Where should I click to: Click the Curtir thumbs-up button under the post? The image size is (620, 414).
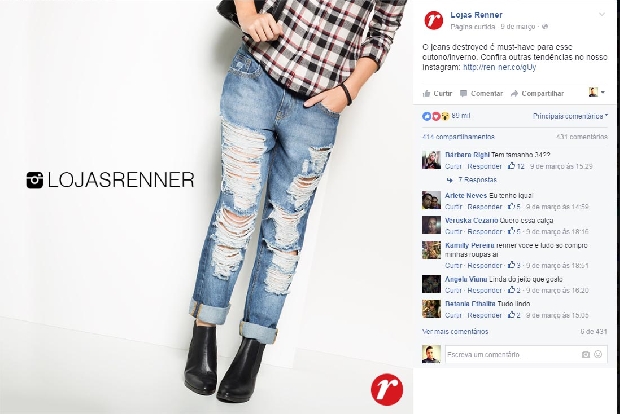click(x=437, y=93)
